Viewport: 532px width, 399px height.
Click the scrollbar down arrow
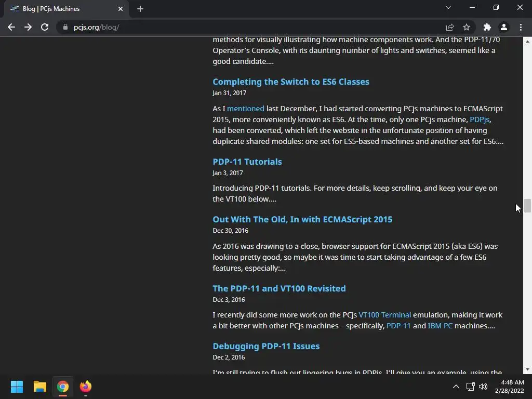pos(527,370)
